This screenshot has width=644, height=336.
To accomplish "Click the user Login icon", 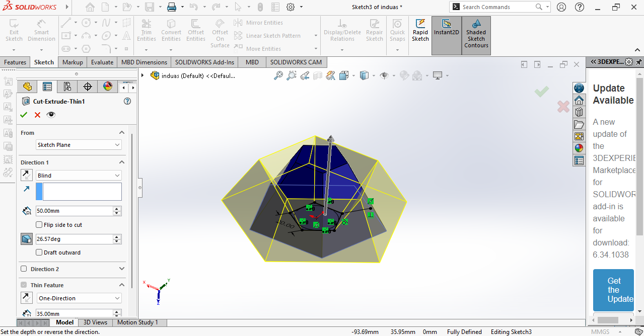I will pyautogui.click(x=561, y=7).
